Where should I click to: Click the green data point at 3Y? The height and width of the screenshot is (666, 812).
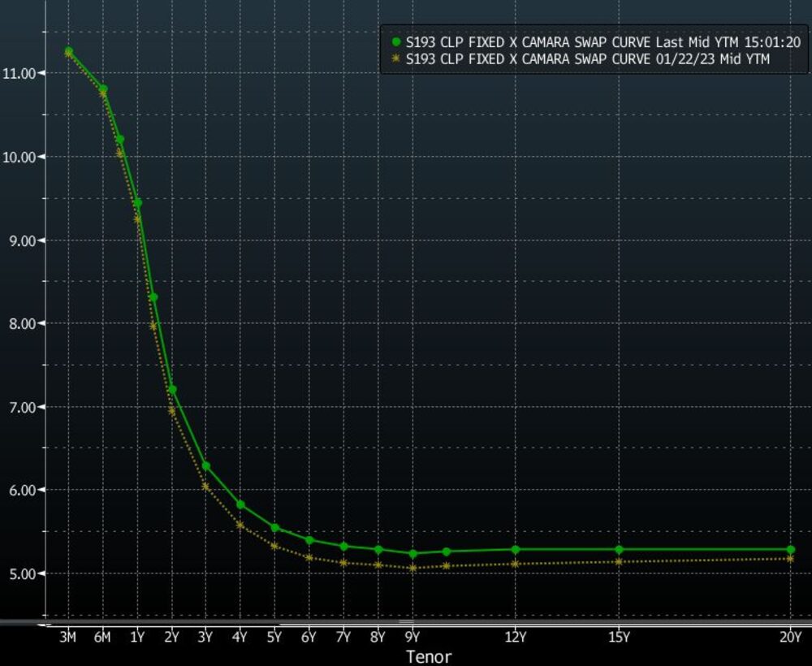point(206,466)
